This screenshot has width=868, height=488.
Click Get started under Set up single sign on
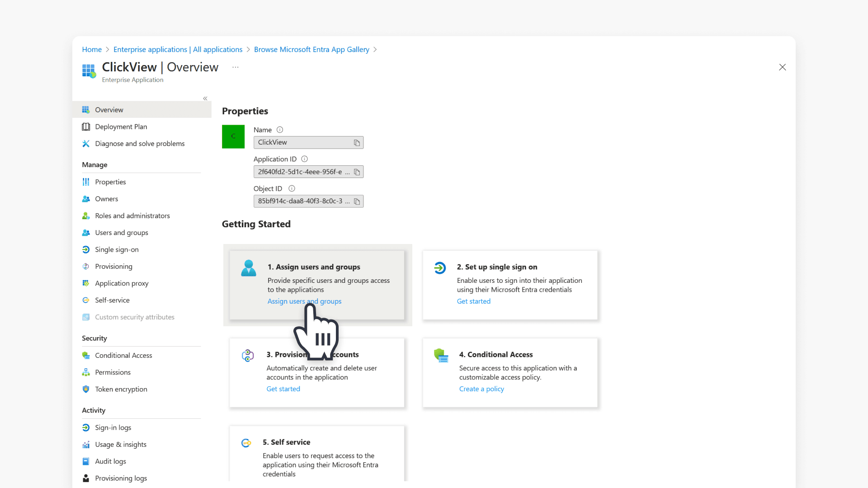[473, 301]
